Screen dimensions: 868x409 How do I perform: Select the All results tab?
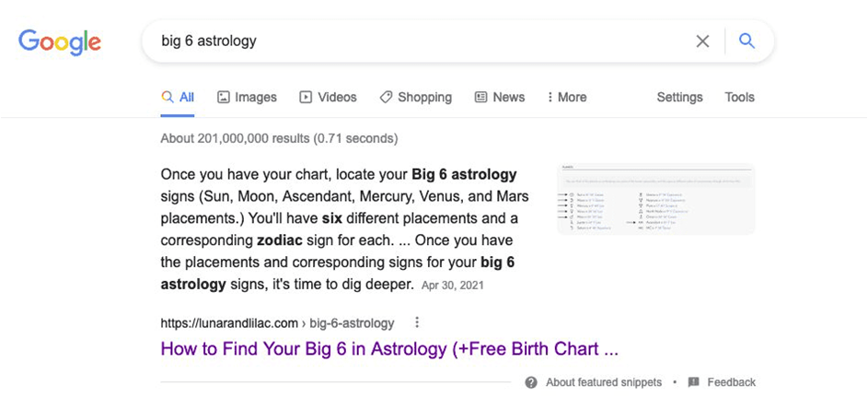click(178, 97)
